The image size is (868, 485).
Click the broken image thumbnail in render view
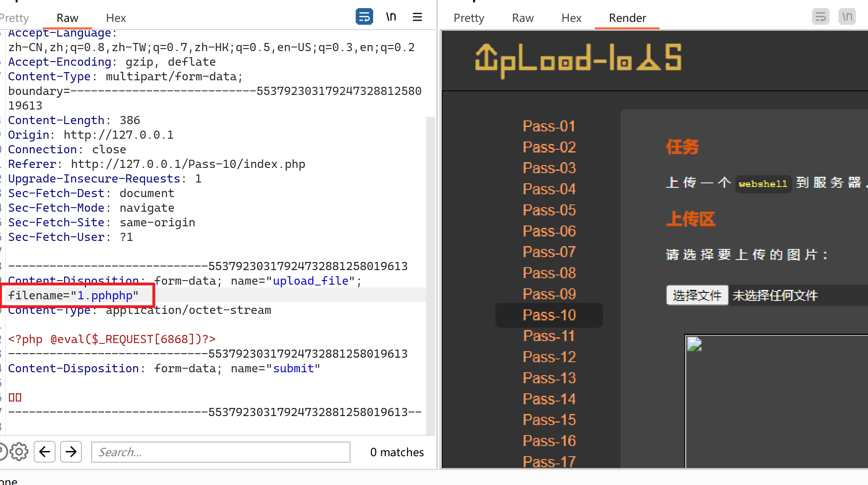pos(694,344)
